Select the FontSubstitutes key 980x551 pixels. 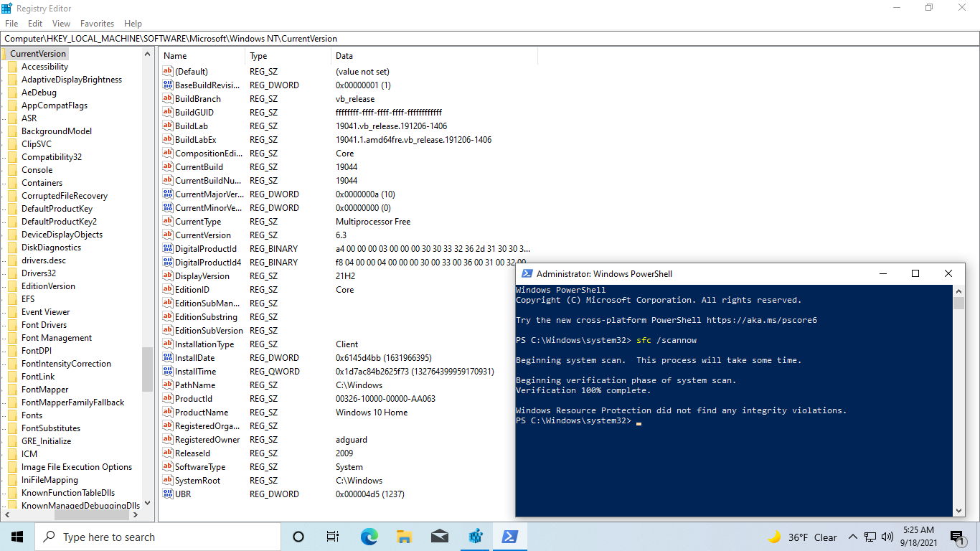click(51, 428)
